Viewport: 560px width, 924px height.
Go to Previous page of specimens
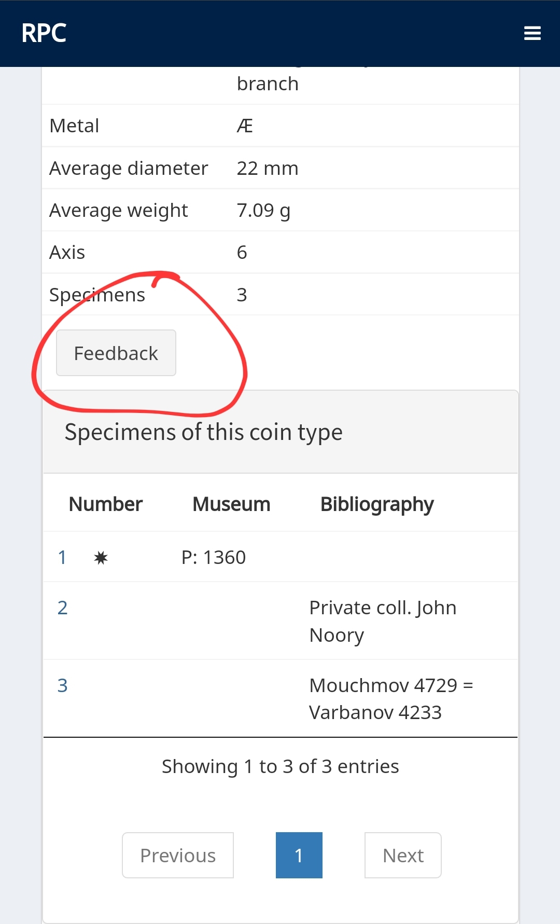pyautogui.click(x=178, y=856)
